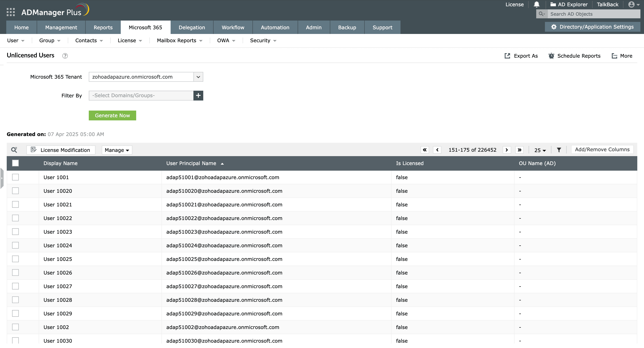Click Add/Remove Columns button

tap(602, 149)
